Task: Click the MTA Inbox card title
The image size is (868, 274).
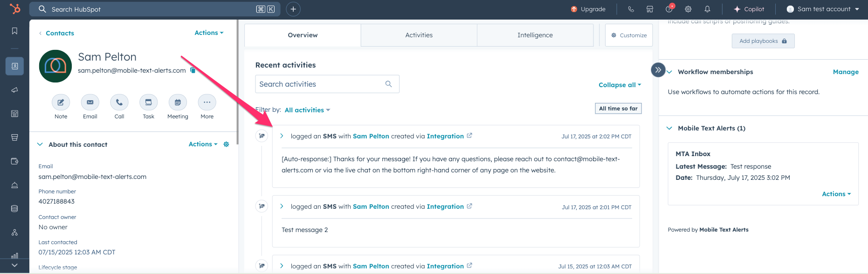Action: coord(693,154)
